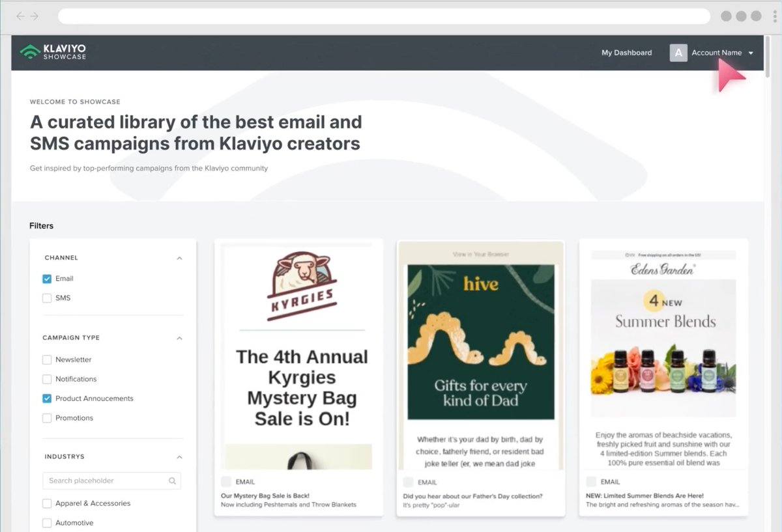Click the Filters heading

coord(41,226)
